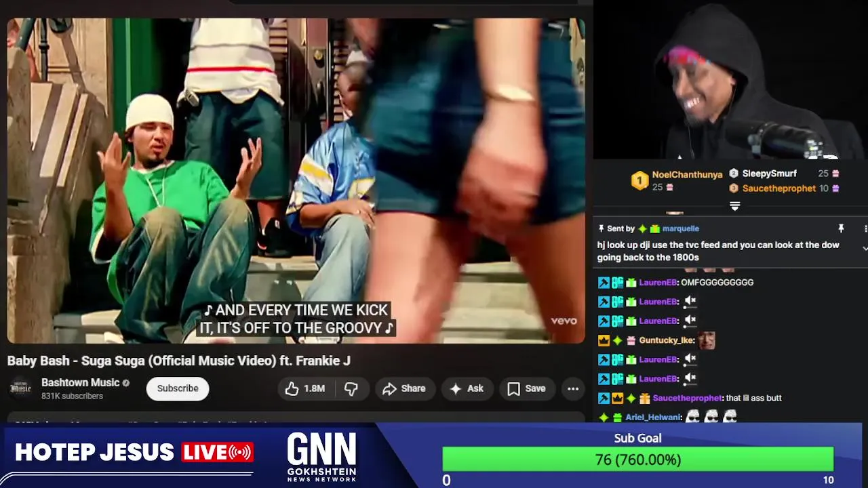Click the streamer webcam feed
Viewport: 868px width, 488px height.
(730, 80)
